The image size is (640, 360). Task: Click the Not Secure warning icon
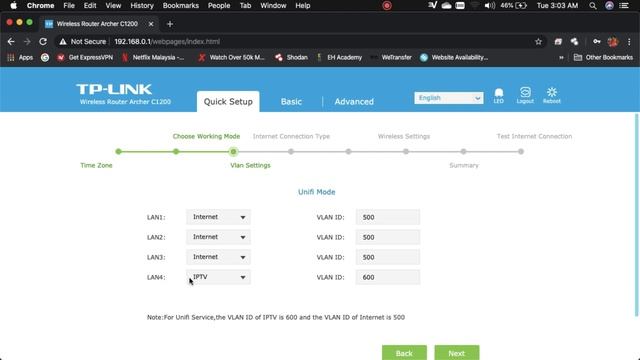62,42
